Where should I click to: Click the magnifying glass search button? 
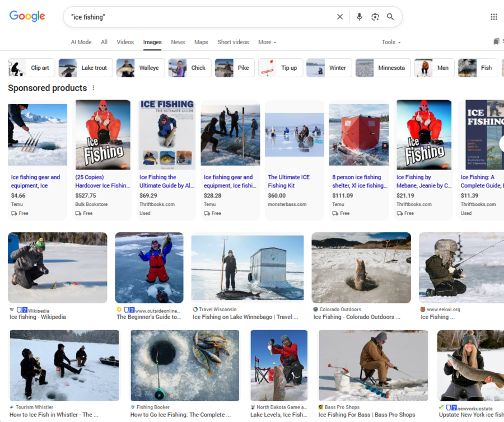pos(390,17)
